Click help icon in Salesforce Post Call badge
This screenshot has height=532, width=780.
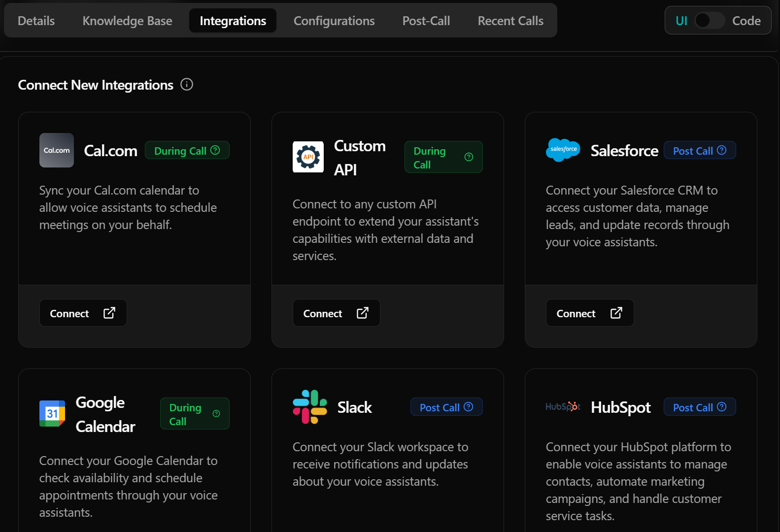[722, 150]
